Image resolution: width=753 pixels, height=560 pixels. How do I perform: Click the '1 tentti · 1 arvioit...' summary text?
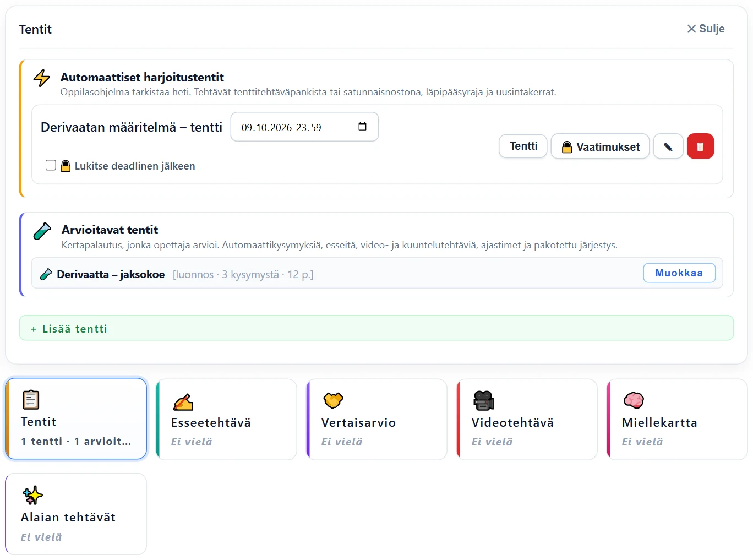[x=76, y=441]
